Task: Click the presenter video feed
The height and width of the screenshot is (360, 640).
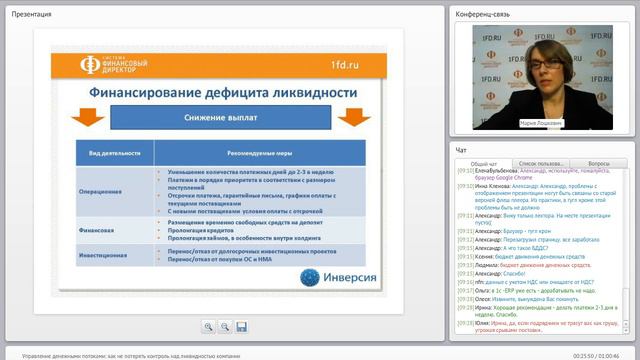Action: (x=542, y=78)
